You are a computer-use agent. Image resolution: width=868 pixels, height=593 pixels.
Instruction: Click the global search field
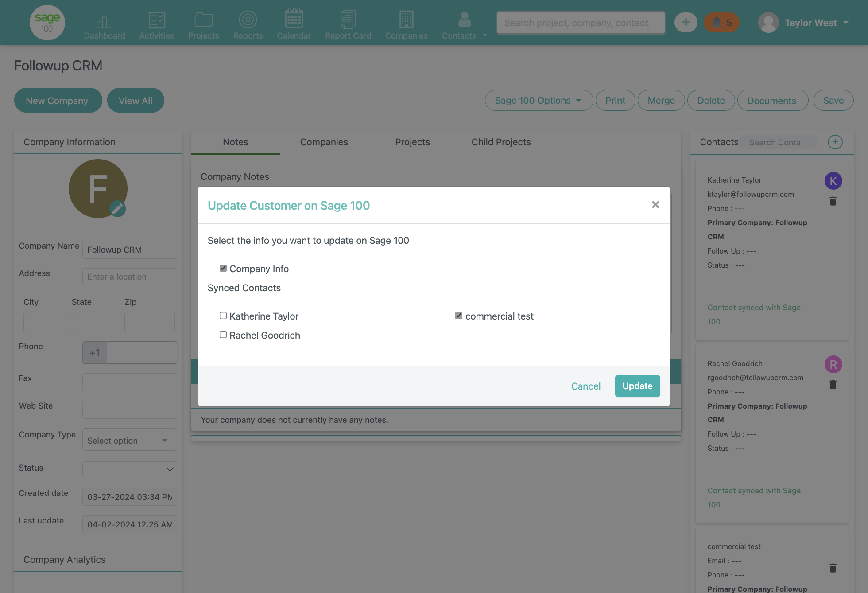coord(581,23)
